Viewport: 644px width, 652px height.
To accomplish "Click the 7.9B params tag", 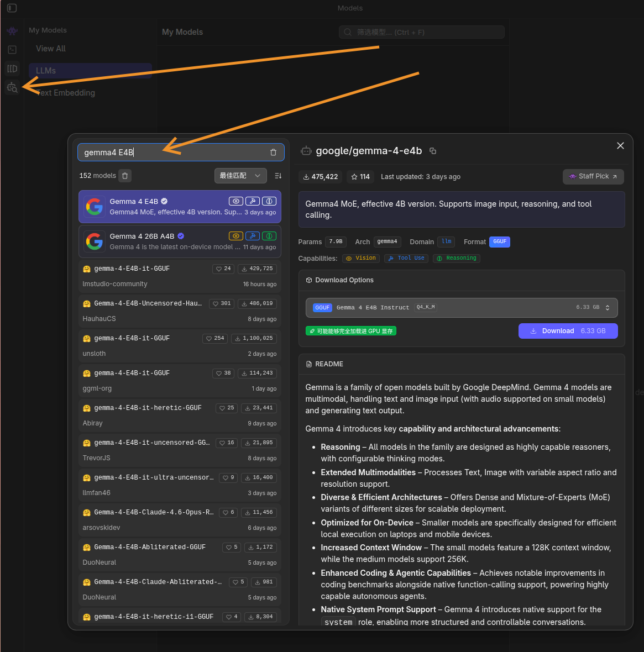I will coord(336,241).
